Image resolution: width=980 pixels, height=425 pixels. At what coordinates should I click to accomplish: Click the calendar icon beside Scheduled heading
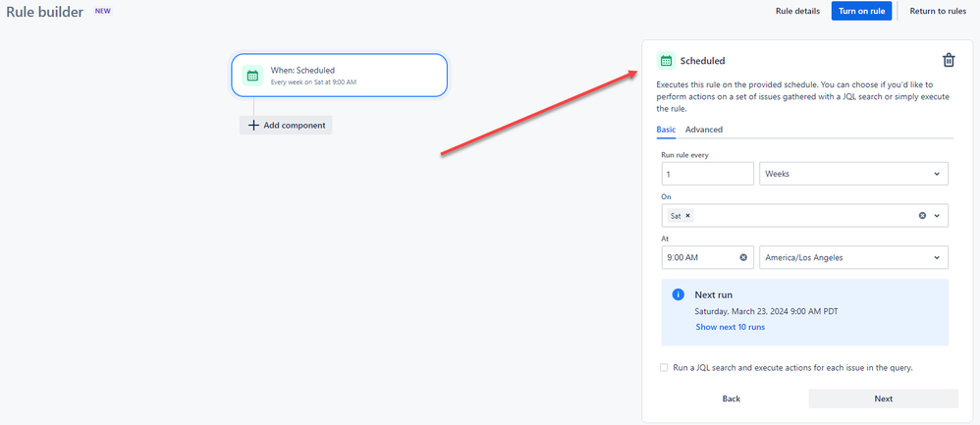666,61
